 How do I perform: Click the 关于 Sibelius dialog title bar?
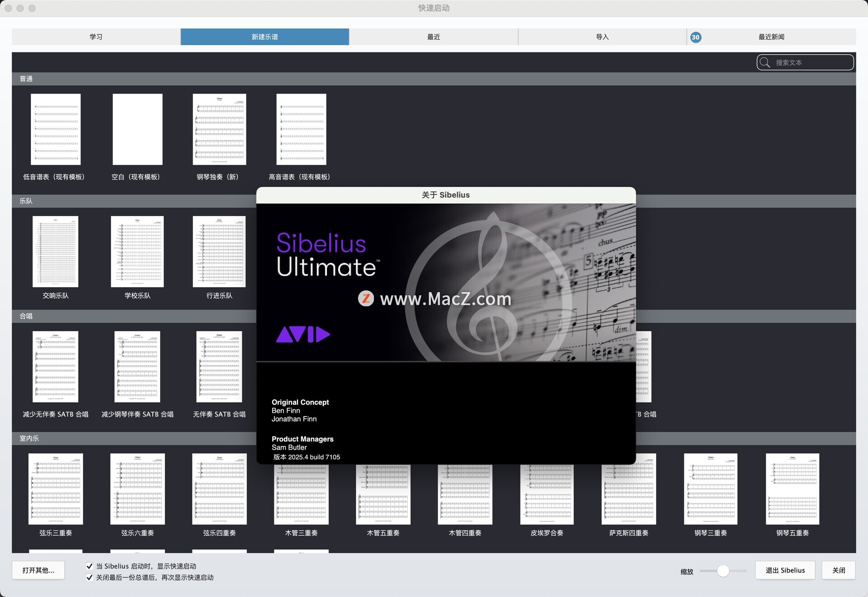[446, 195]
